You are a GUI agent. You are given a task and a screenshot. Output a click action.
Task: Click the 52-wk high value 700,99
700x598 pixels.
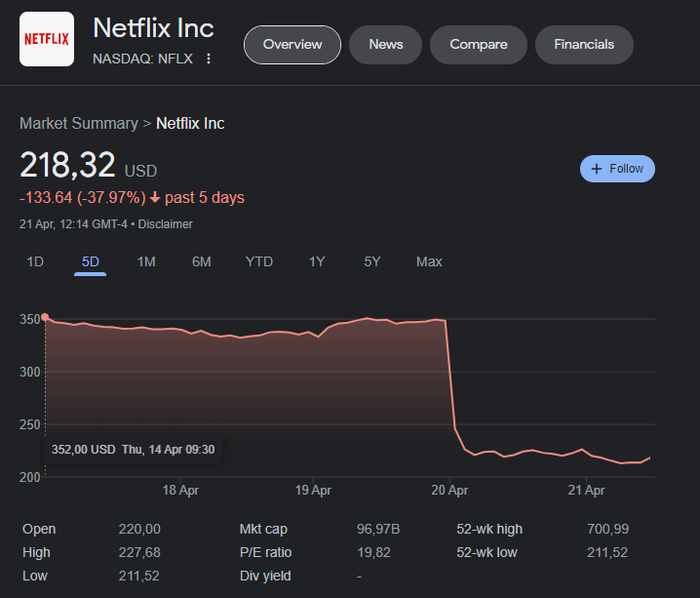[608, 529]
